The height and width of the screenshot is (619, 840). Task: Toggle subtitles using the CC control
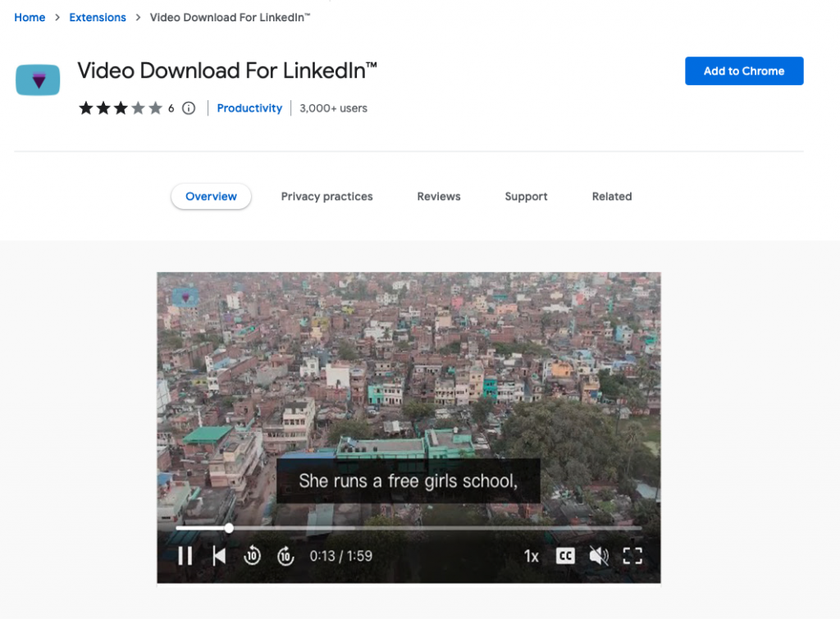tap(565, 556)
